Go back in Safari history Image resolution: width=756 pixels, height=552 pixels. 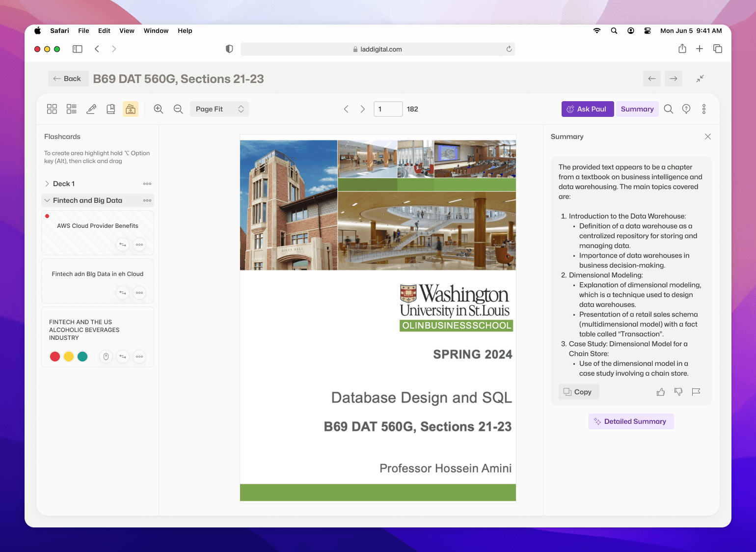97,49
